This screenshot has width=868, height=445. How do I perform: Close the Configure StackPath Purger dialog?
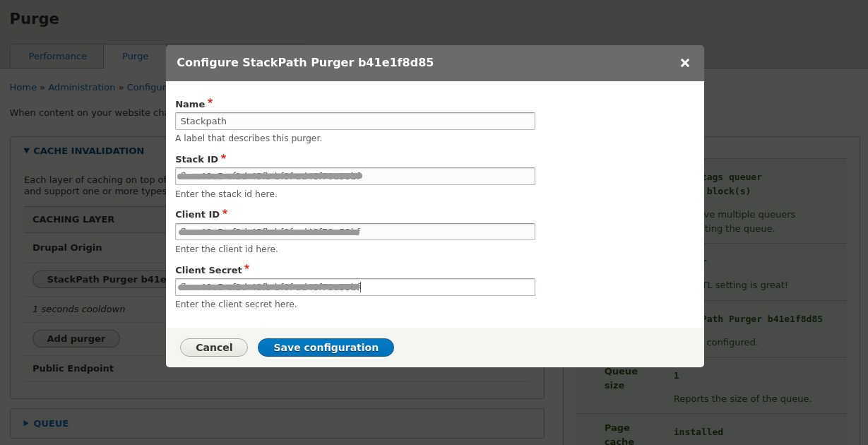(x=684, y=63)
